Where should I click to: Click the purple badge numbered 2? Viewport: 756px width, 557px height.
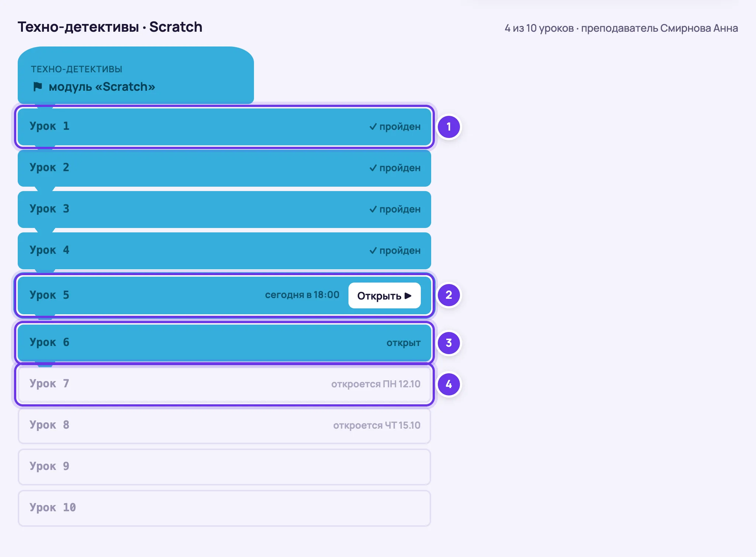(x=449, y=295)
